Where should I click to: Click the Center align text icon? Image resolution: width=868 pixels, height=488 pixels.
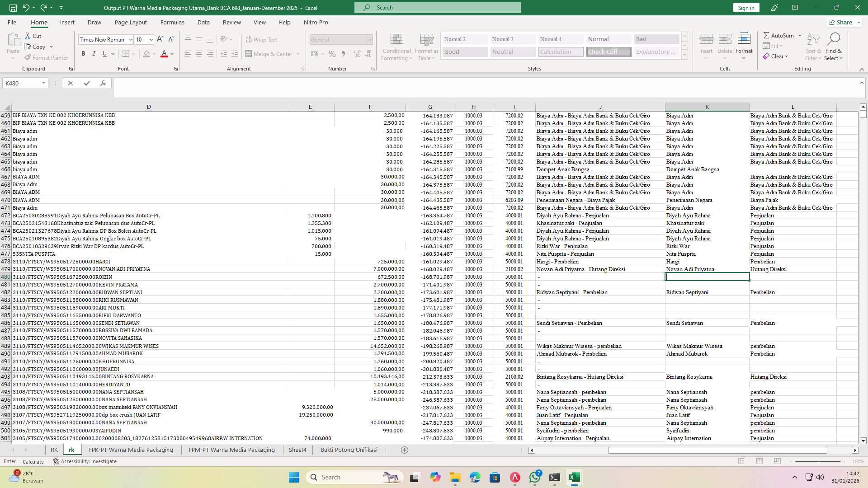199,54
